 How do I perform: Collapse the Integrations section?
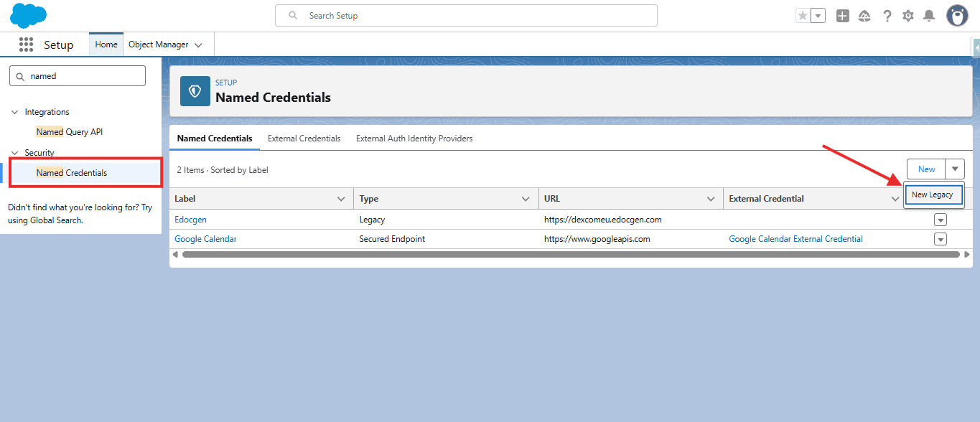click(14, 112)
